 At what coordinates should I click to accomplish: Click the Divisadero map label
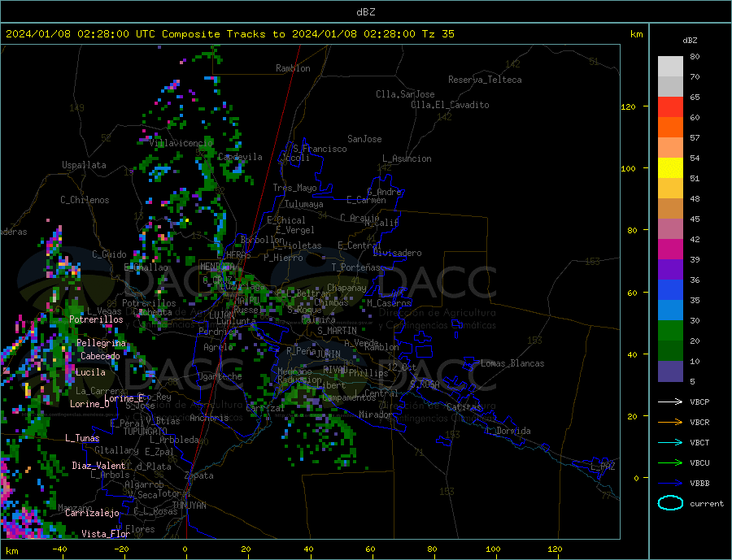coord(397,253)
